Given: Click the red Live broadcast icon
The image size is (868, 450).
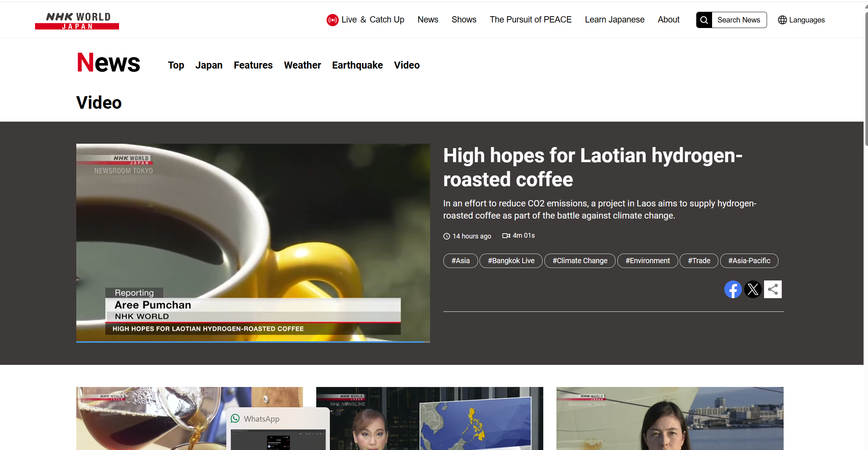Looking at the screenshot, I should (x=332, y=20).
